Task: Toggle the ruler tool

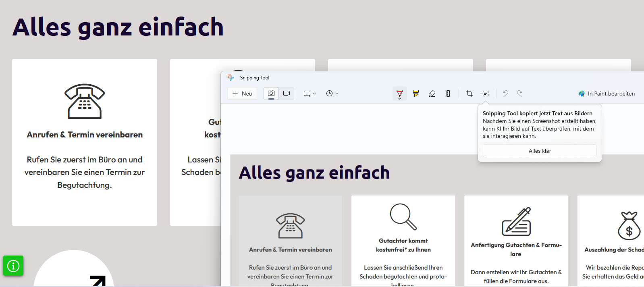Action: click(448, 94)
